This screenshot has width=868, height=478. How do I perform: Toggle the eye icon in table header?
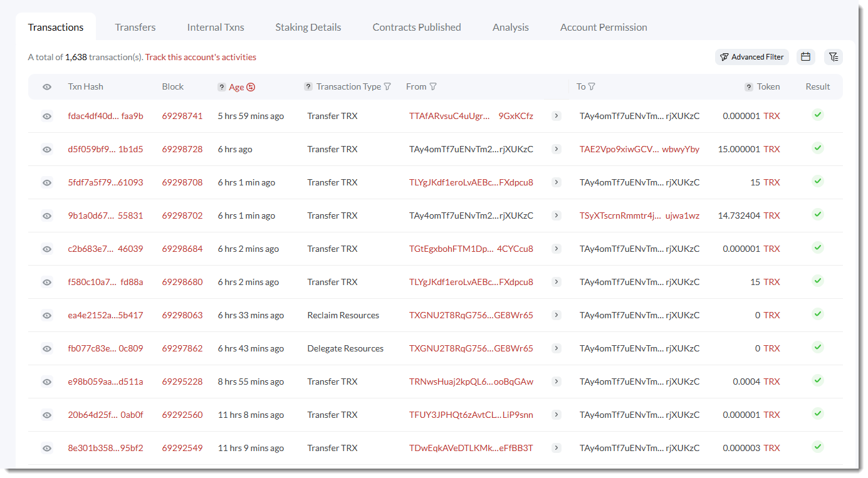(47, 87)
